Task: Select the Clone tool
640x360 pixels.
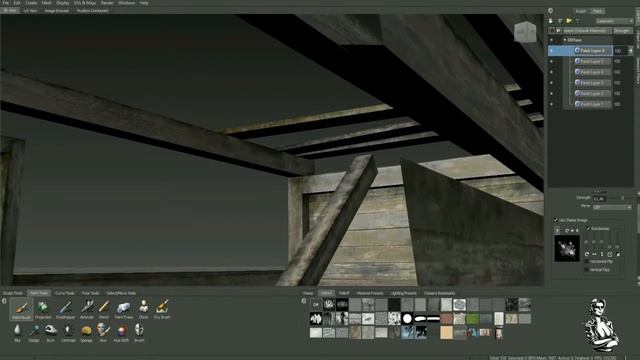Action: point(143,309)
